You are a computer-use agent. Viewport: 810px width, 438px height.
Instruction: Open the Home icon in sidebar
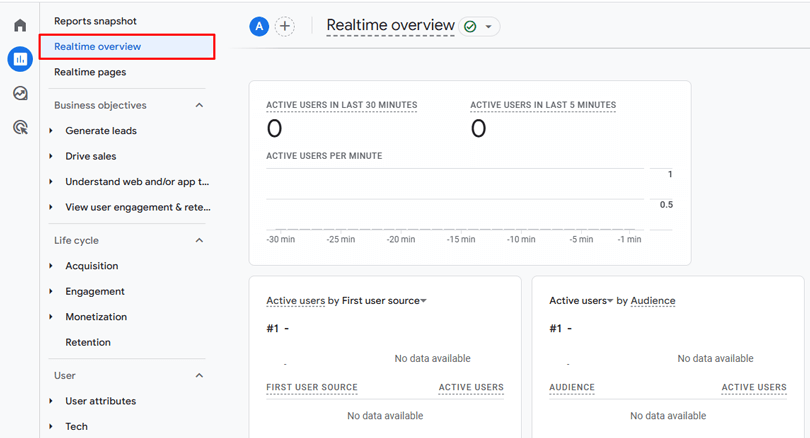(x=20, y=25)
